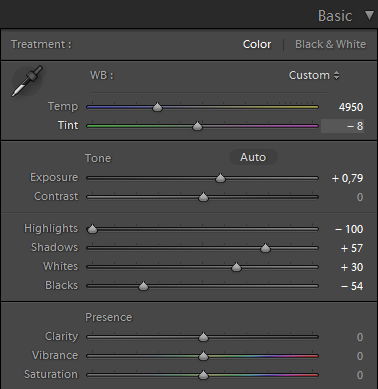The image size is (378, 389).
Task: Click the Treatment label
Action: coord(41,44)
